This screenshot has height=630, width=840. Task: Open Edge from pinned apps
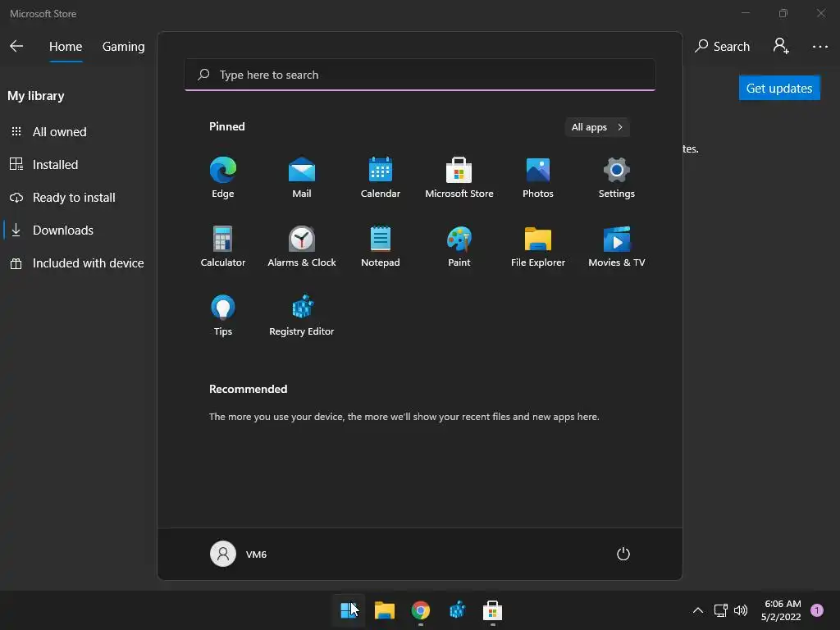[223, 177]
